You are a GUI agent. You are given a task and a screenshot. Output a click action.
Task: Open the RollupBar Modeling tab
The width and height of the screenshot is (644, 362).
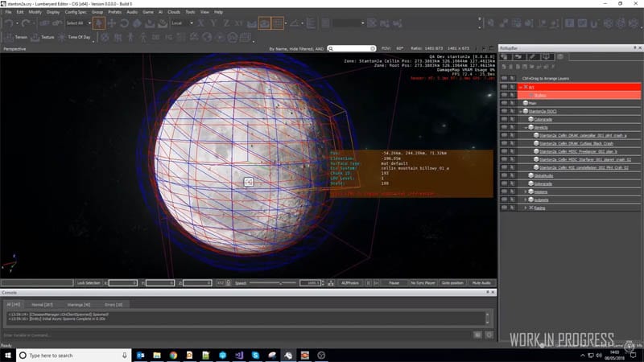533,56
